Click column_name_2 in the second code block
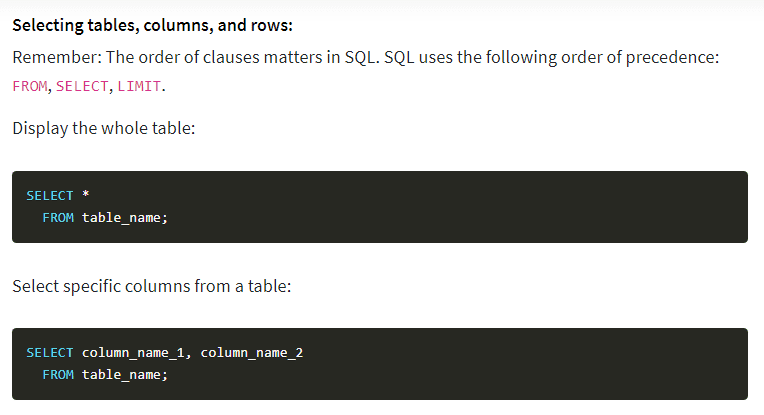This screenshot has height=415, width=764. [x=252, y=353]
